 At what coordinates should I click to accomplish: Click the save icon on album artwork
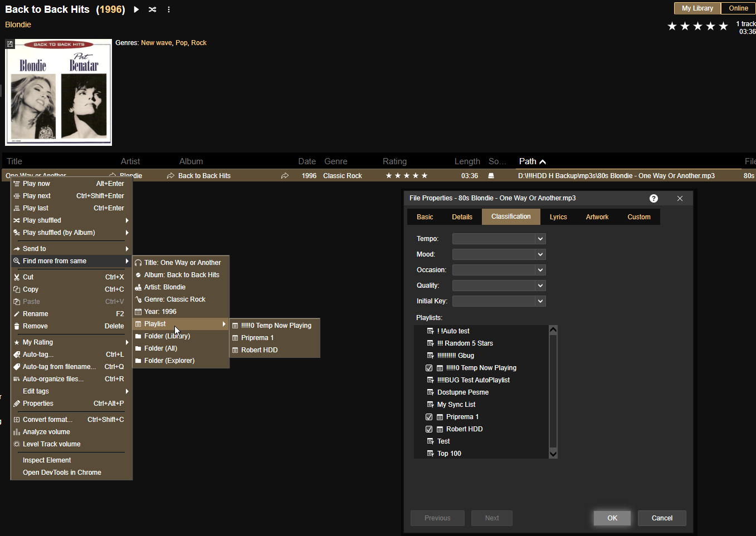(10, 44)
